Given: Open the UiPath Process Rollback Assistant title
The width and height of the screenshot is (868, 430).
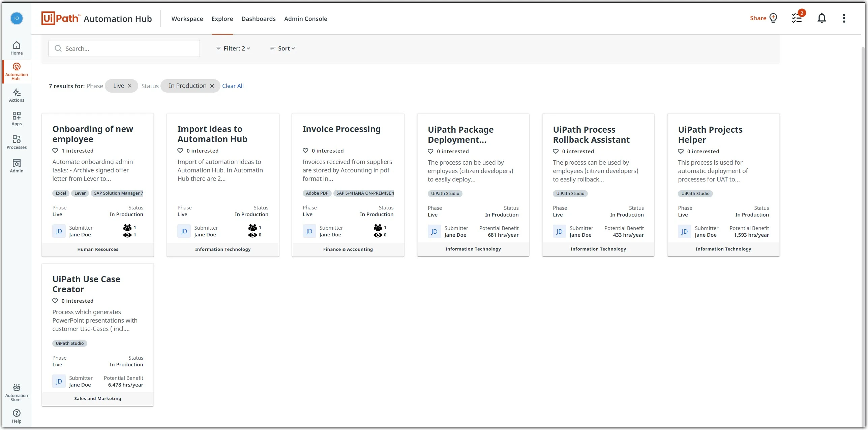Looking at the screenshot, I should (591, 135).
